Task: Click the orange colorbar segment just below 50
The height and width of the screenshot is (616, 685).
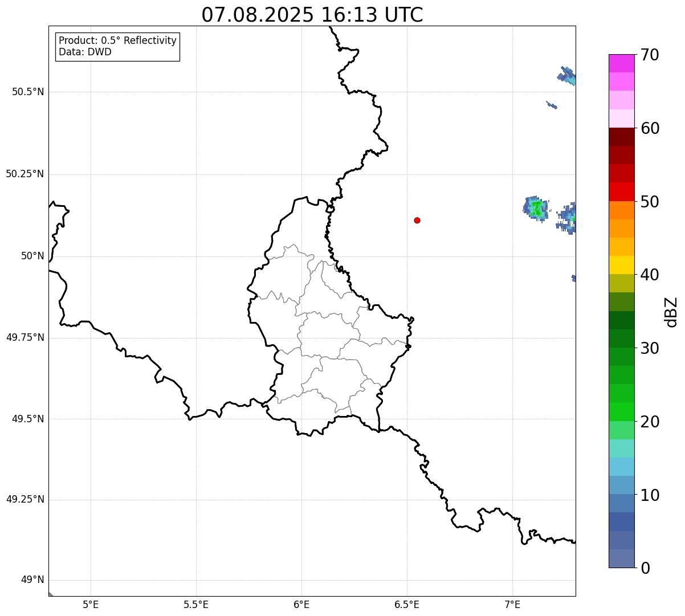Action: 621,210
